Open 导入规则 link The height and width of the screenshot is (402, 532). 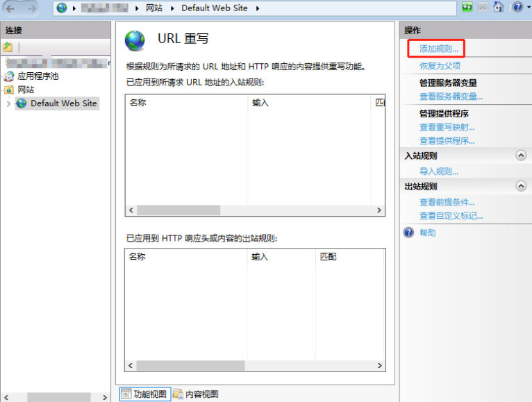[x=438, y=171]
